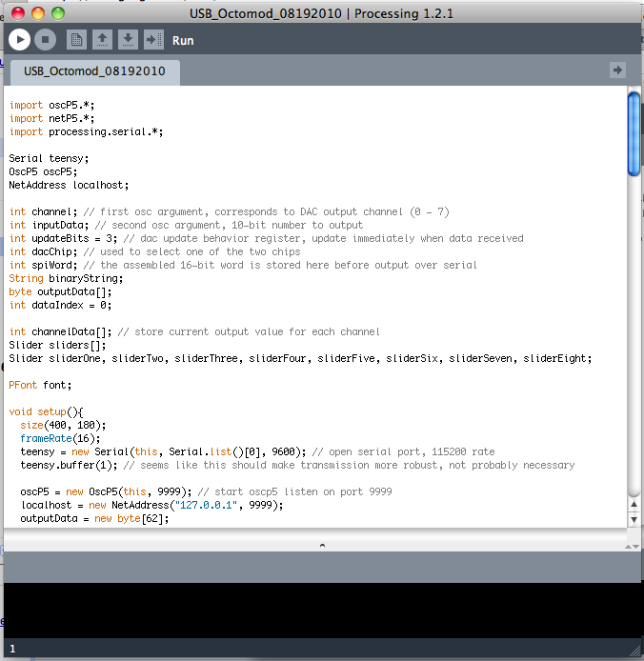Click the vertical scrollbar thumb

pyautogui.click(x=634, y=133)
